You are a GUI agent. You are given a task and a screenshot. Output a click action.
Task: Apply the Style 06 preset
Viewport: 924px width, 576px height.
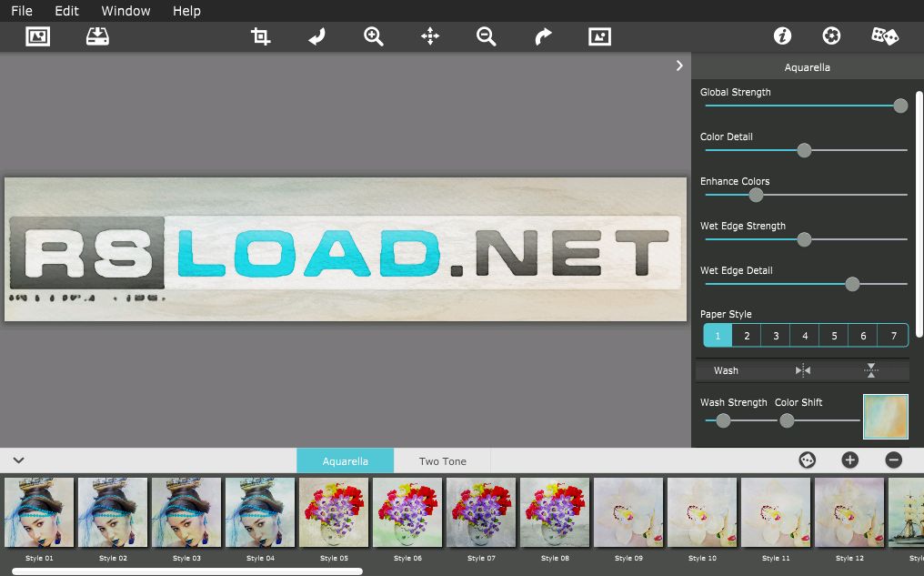coord(407,512)
